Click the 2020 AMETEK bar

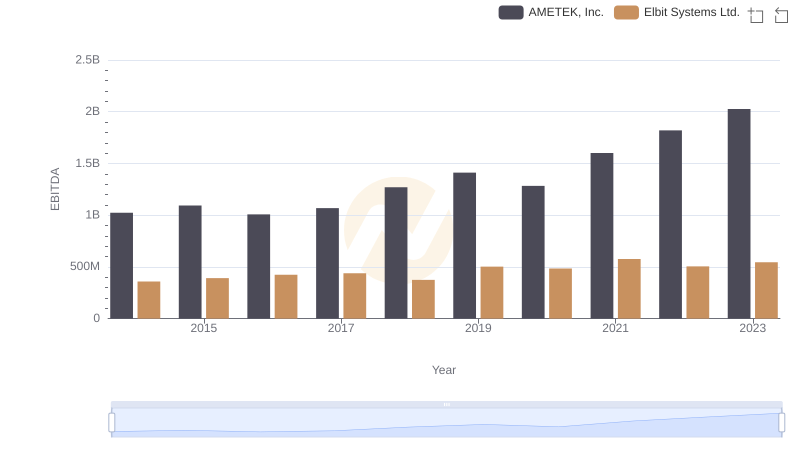(x=533, y=252)
